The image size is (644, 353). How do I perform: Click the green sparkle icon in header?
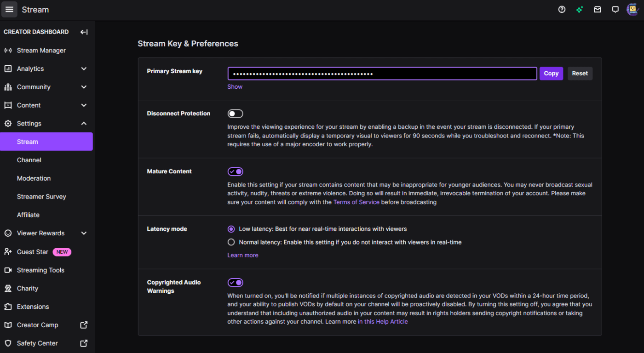580,9
